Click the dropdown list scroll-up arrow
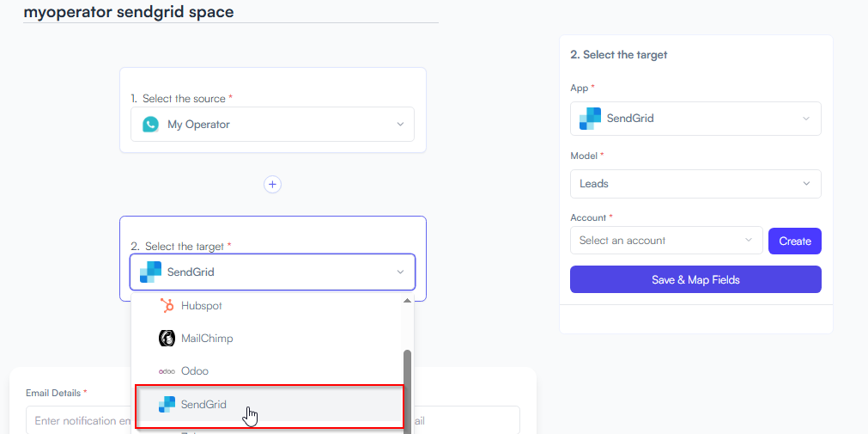This screenshot has height=434, width=868. pyautogui.click(x=408, y=301)
